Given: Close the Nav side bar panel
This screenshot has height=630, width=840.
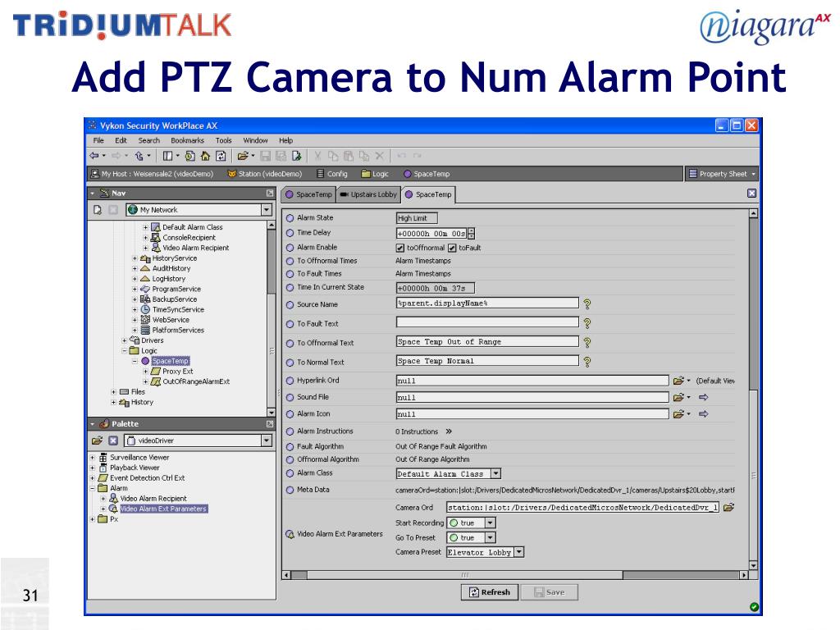Looking at the screenshot, I should 270,193.
